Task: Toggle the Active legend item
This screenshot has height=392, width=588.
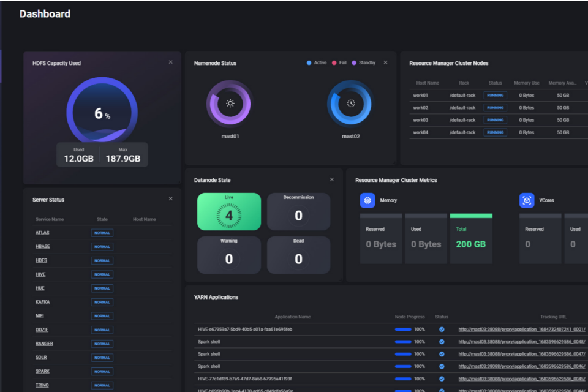Action: click(317, 62)
